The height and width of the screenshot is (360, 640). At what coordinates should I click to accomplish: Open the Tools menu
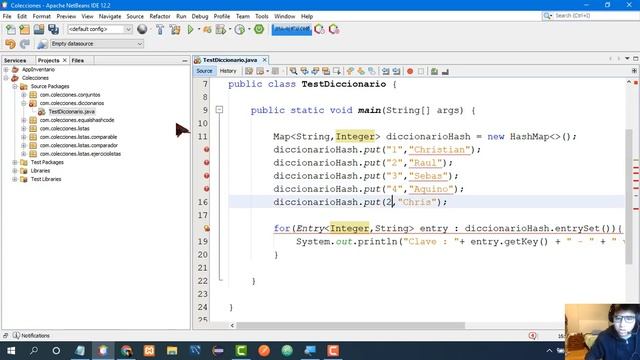[x=262, y=16]
